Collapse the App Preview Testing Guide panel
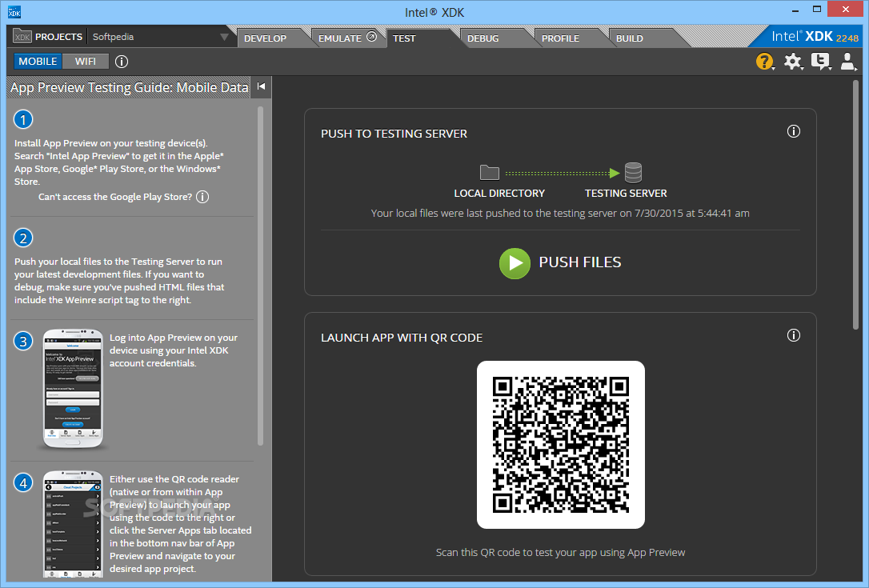869x588 pixels. tap(261, 86)
